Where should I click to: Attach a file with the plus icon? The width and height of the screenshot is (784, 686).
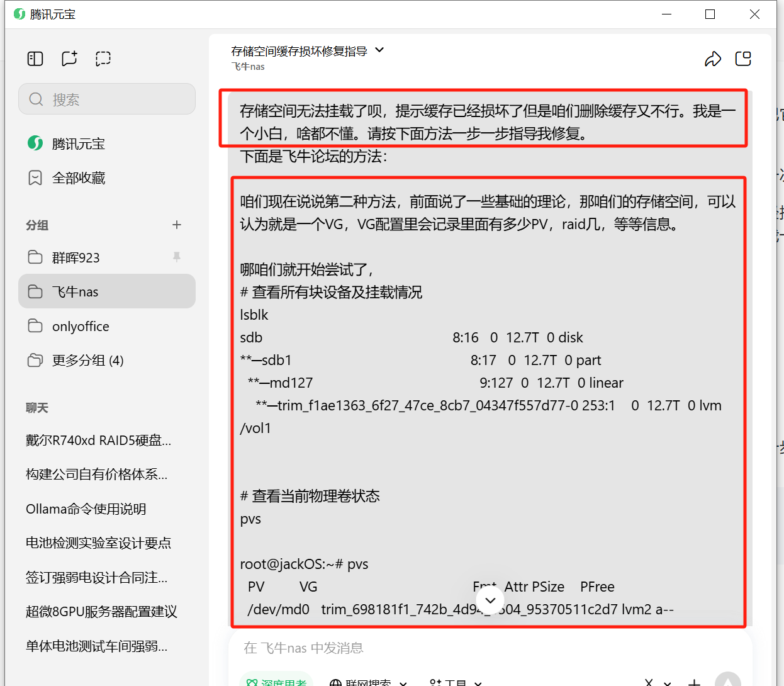pyautogui.click(x=694, y=682)
